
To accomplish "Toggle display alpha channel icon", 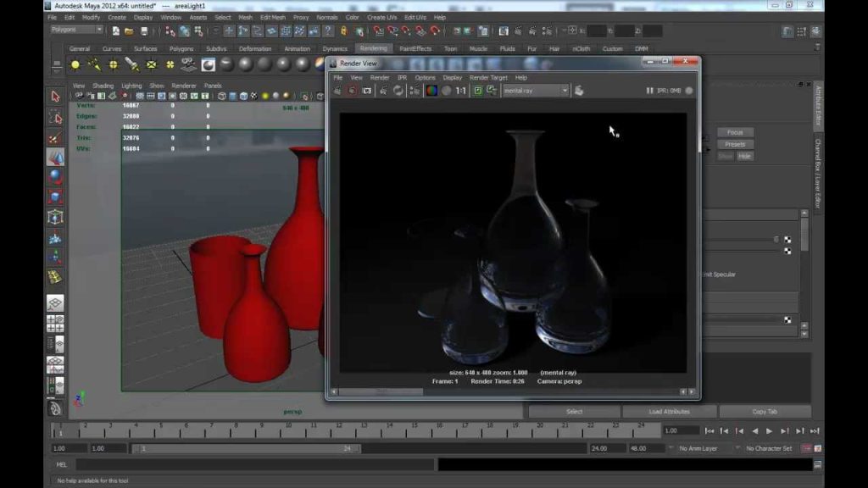I will (x=446, y=91).
